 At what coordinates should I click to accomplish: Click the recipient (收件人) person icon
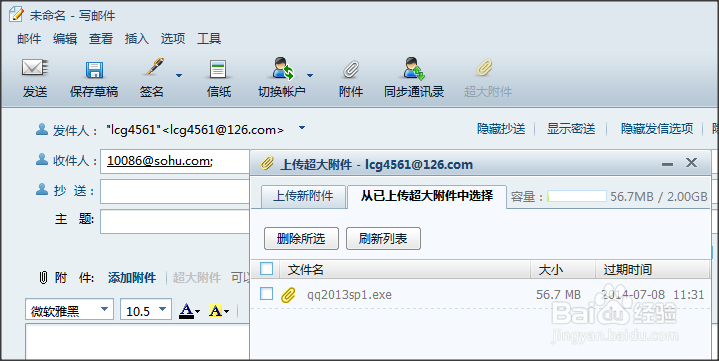pyautogui.click(x=42, y=160)
